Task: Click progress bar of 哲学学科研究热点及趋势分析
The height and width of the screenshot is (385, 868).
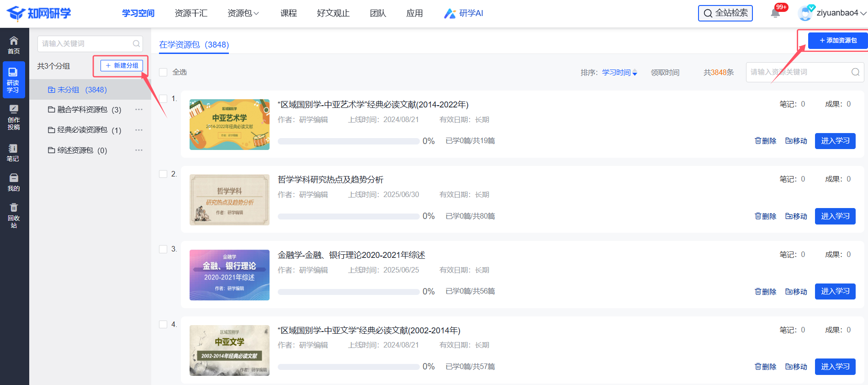Action: pyautogui.click(x=349, y=216)
